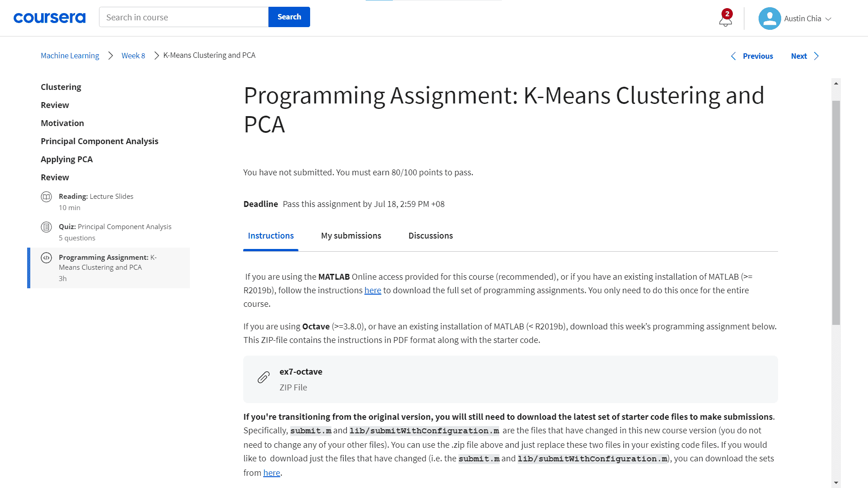Image resolution: width=868 pixels, height=488 pixels.
Task: Click the Coursera logo
Action: [x=49, y=18]
